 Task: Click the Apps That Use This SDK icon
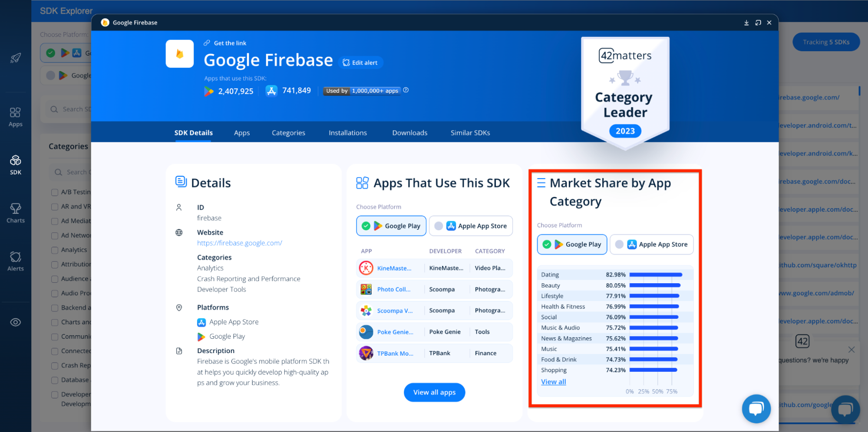(x=362, y=183)
